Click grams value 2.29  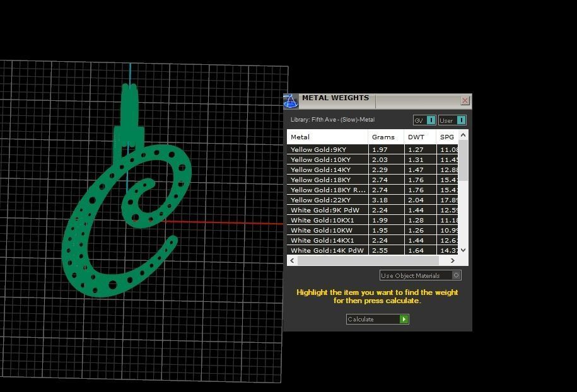point(380,170)
